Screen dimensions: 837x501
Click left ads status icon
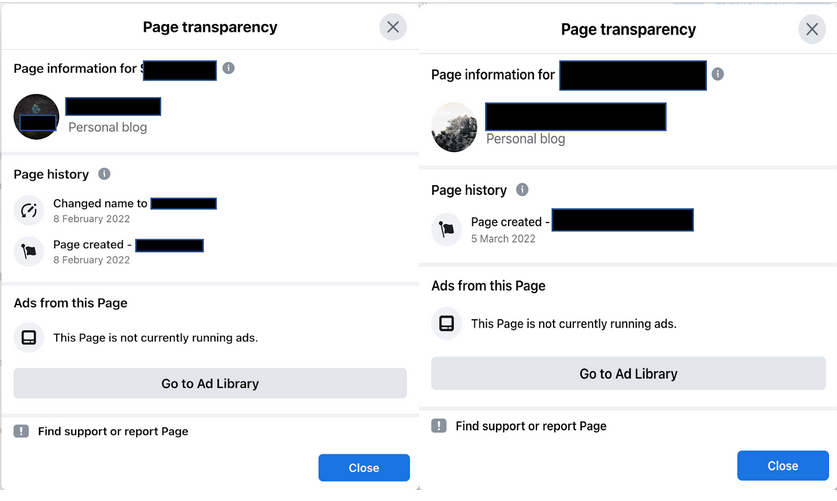(29, 338)
